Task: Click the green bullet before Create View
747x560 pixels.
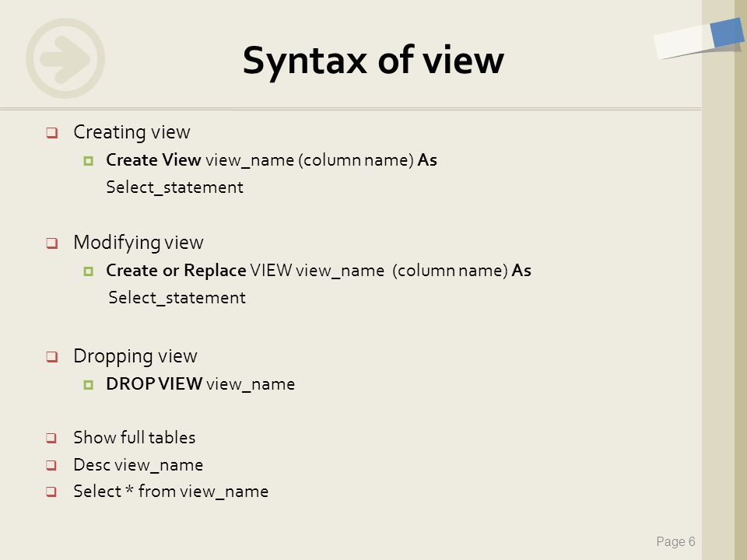Action: coord(88,161)
